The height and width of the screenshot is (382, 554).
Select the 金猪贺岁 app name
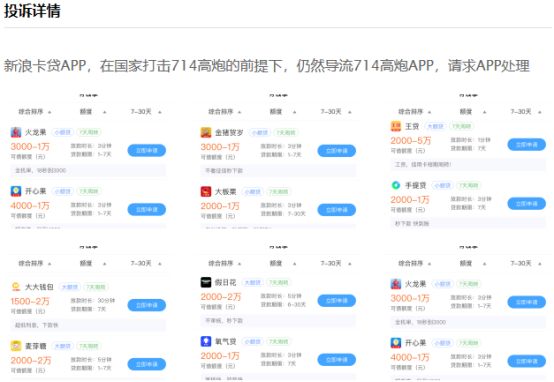pyautogui.click(x=229, y=133)
